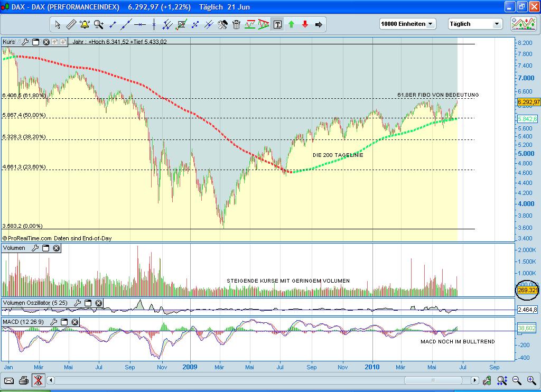The image size is (541, 392).
Task: Select the arrow cursor tool
Action: click(58, 24)
